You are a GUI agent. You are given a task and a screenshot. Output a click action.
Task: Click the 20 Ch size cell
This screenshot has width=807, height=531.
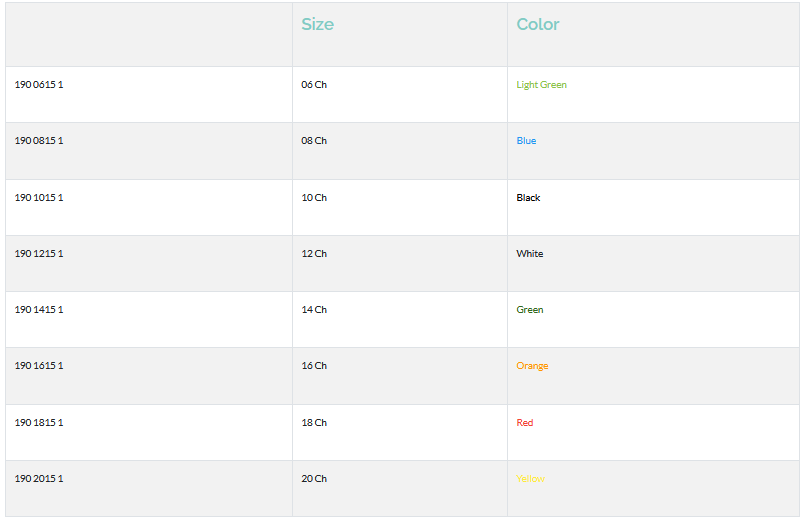pos(314,479)
